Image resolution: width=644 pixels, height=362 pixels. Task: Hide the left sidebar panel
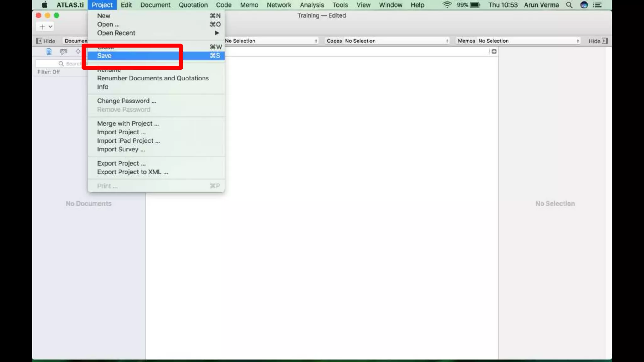point(46,41)
